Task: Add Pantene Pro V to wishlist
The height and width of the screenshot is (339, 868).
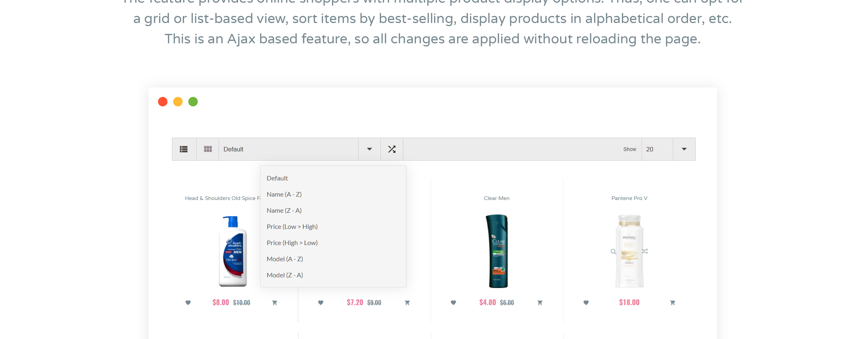Action: 586,303
